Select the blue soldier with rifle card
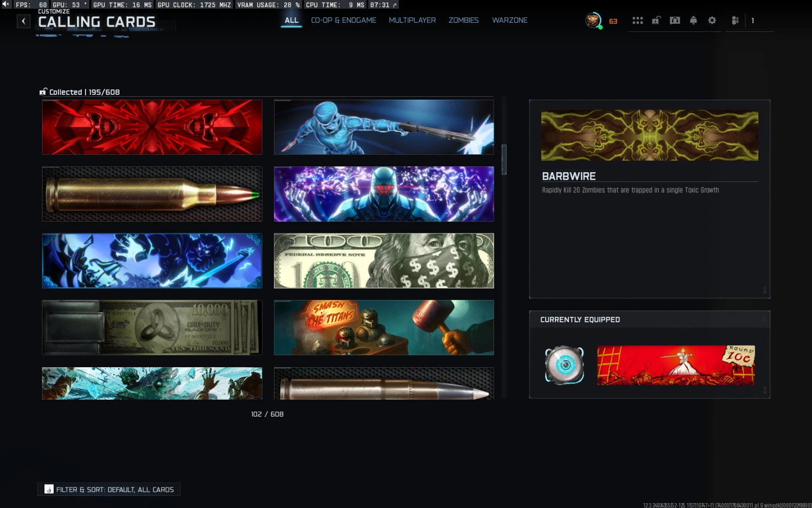Viewport: 812px width, 508px height. (384, 127)
